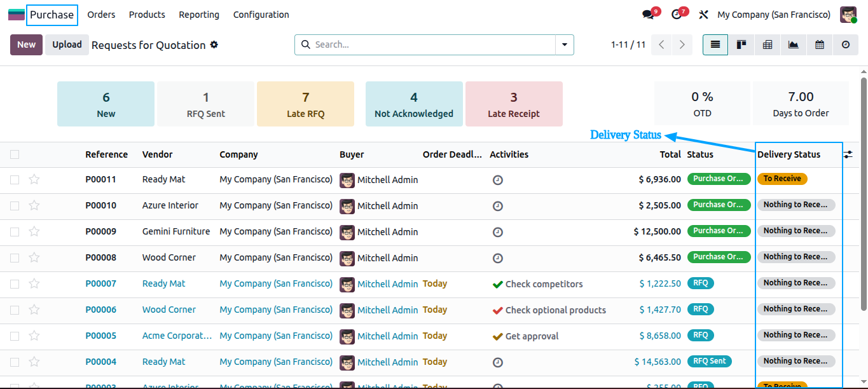Switch to graph view
This screenshot has width=868, height=389.
(794, 44)
